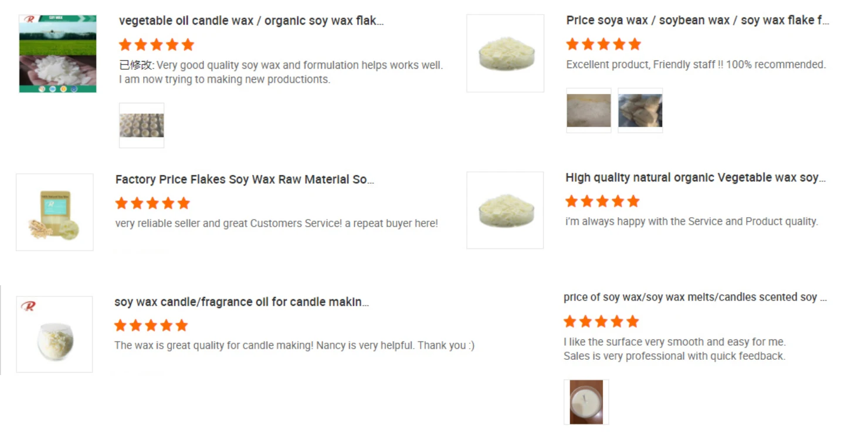
Task: Click star rating under 'Price soya wax'
Action: (x=603, y=45)
